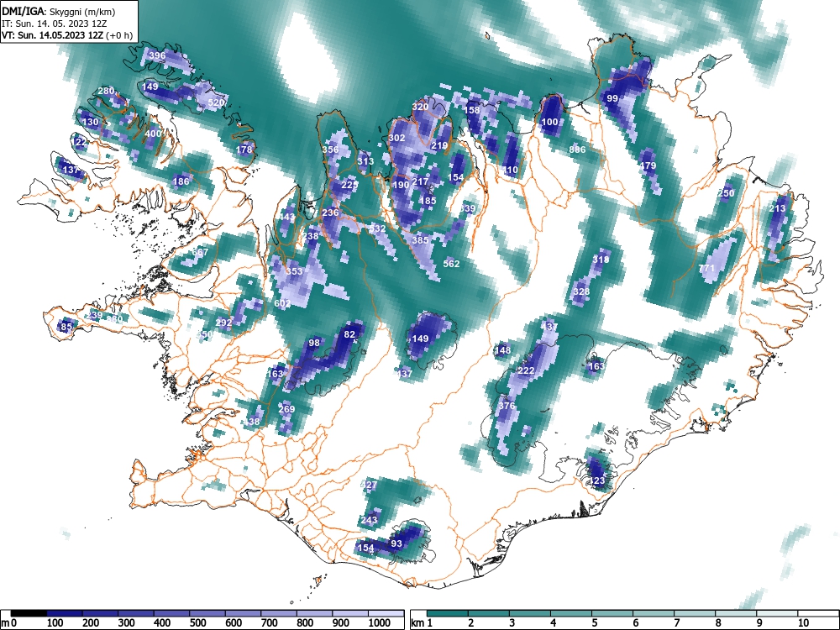Image resolution: width=840 pixels, height=630 pixels.
Task: Click the map value '356'
Action: coord(330,150)
